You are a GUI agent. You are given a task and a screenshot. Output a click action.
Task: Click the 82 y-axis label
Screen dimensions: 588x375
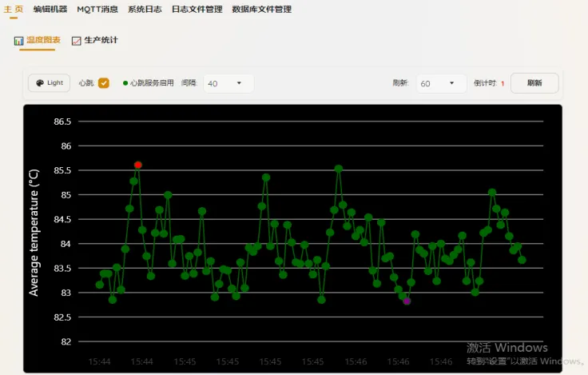click(x=66, y=341)
